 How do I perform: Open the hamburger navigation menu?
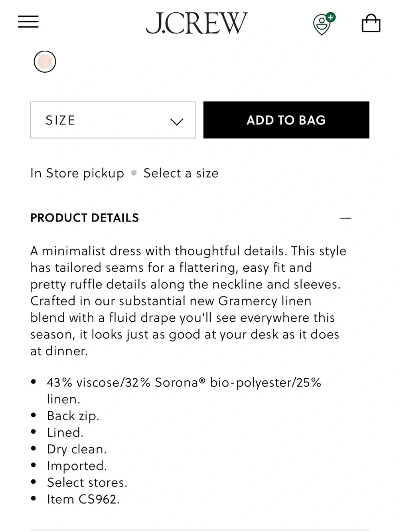[28, 22]
